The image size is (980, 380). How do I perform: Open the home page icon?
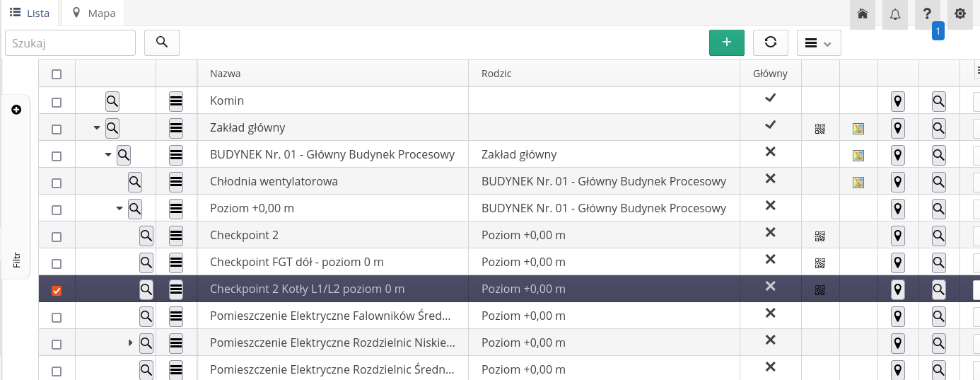862,14
